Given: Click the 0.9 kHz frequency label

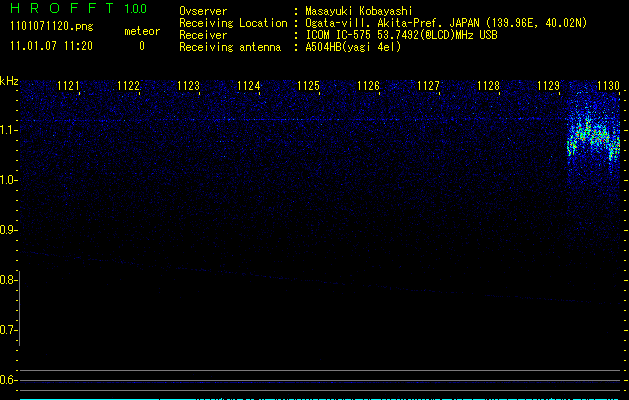Looking at the screenshot, I should [8, 230].
